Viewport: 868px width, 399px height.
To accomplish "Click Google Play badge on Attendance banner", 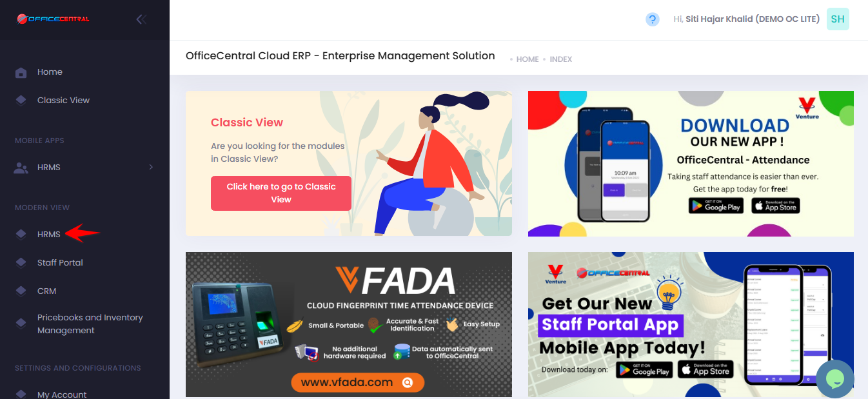I will pyautogui.click(x=716, y=206).
